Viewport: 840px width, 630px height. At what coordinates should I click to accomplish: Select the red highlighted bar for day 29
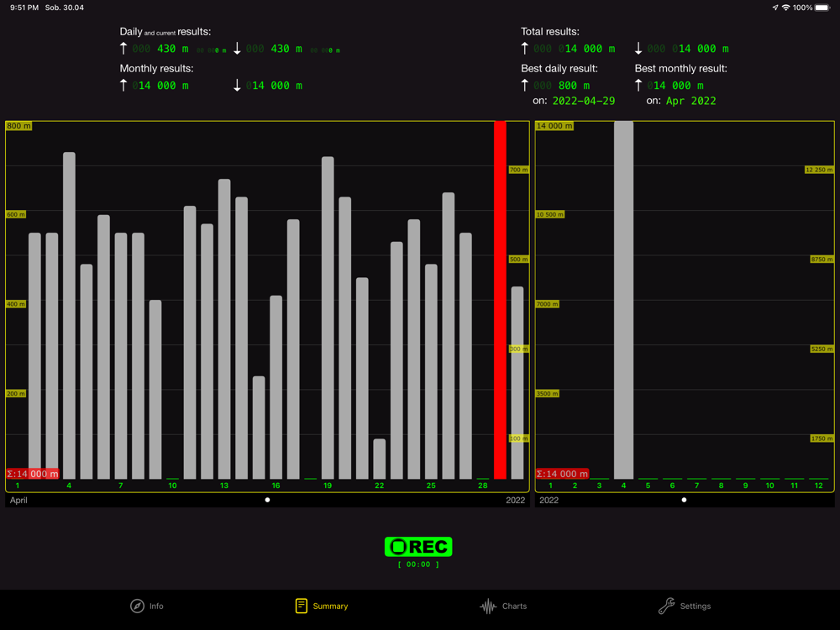click(x=500, y=300)
